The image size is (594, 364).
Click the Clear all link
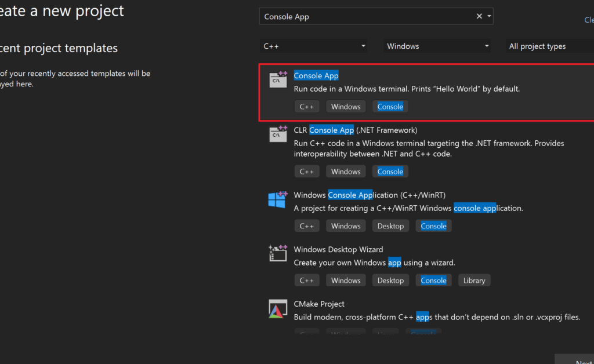pos(588,20)
